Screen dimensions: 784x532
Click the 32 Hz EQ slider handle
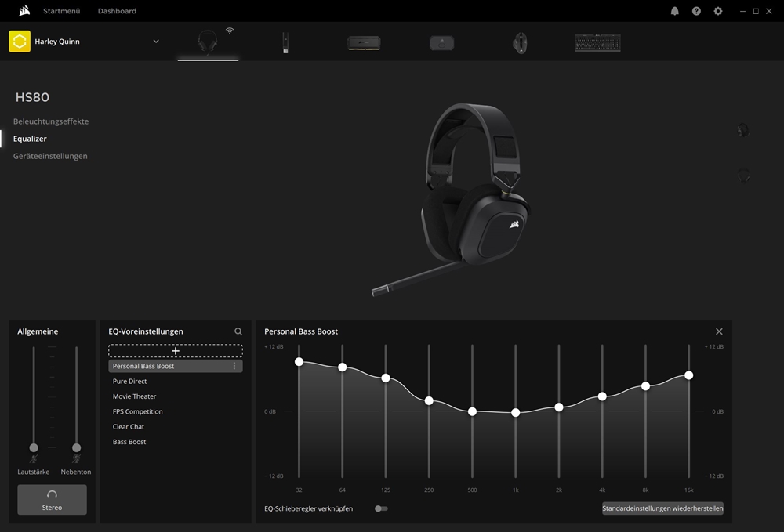pyautogui.click(x=299, y=362)
